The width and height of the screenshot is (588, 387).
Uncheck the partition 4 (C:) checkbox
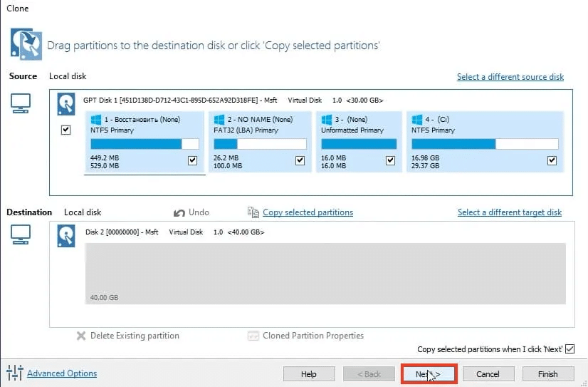tap(552, 161)
